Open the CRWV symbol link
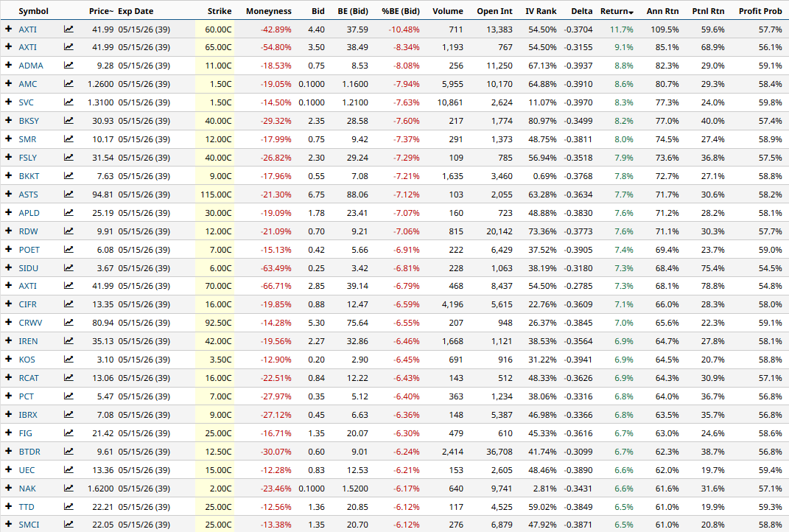Viewport: 789px width, 532px height. pyautogui.click(x=30, y=323)
